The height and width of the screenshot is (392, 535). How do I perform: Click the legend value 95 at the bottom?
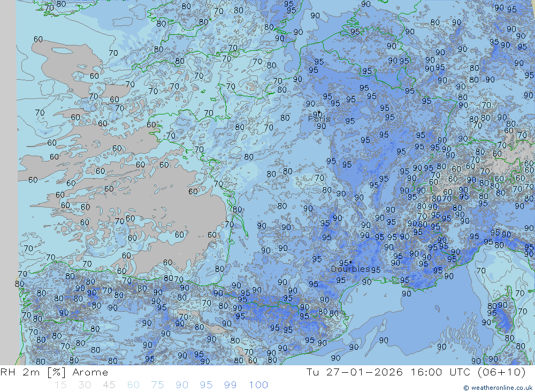pos(206,385)
